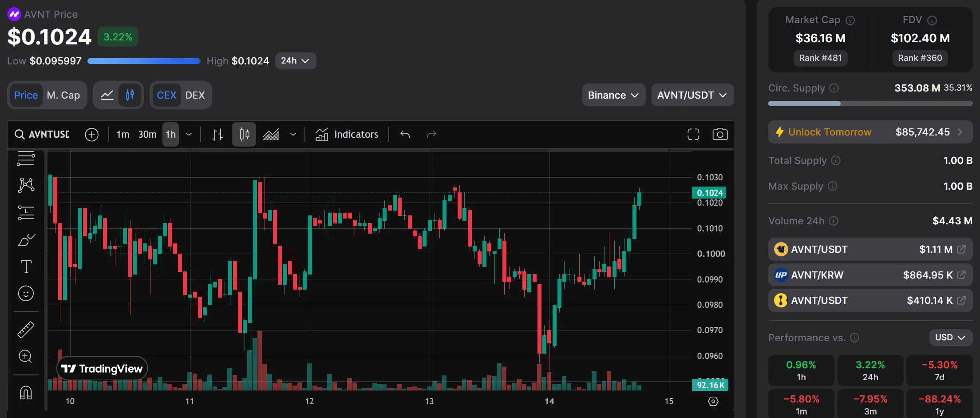Open the AVNT/USDT $410.14 K market link
This screenshot has width=980, height=418.
[870, 300]
